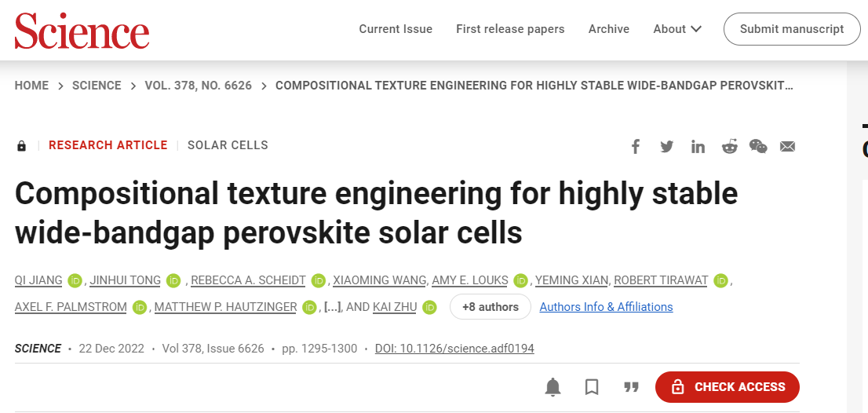Expand the +8 authors list
The height and width of the screenshot is (413, 868).
[x=490, y=307]
